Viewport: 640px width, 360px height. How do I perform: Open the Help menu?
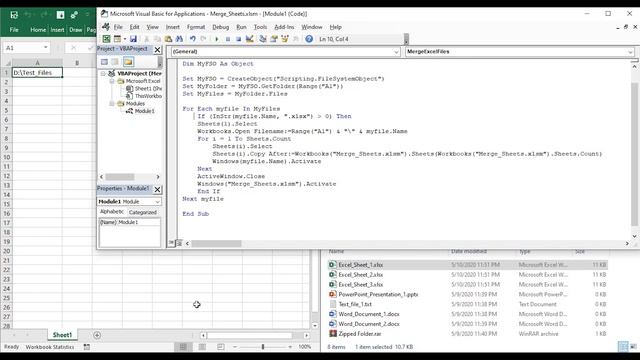pos(336,27)
